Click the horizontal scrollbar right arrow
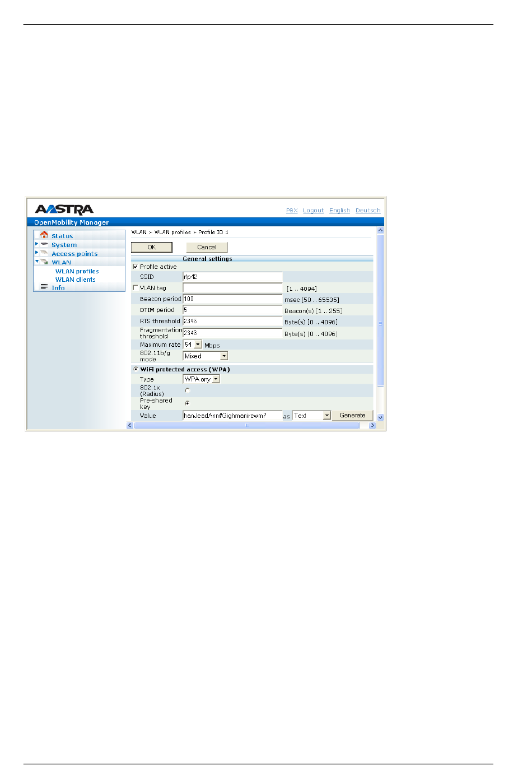Screen dimensions: 532x777 372,425
